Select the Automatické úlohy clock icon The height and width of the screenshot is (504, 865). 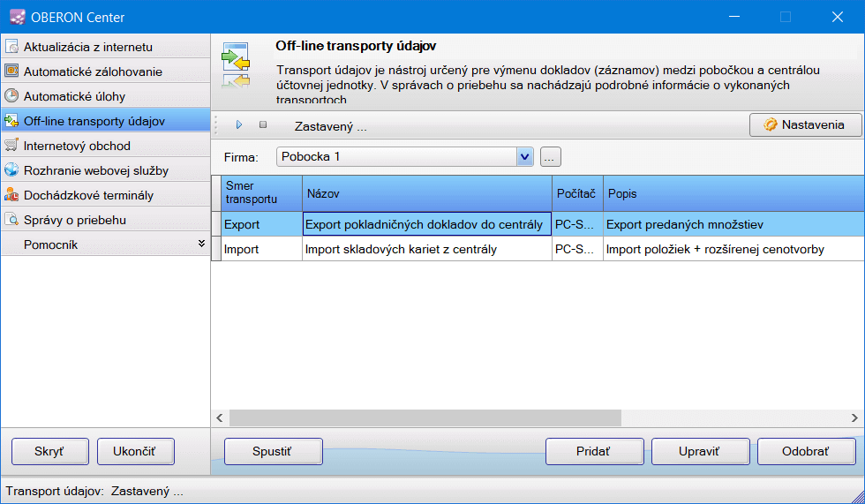click(x=11, y=96)
